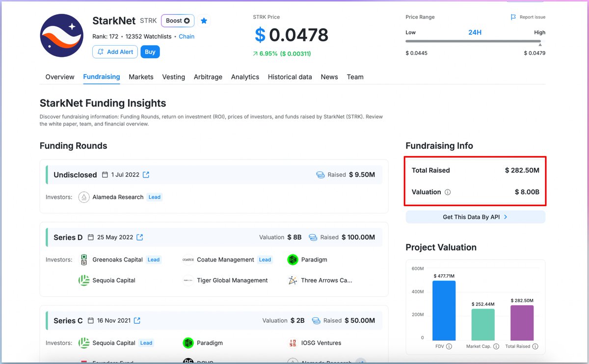The image size is (589, 364).
Task: Open the Coatue Management investor link
Action: [x=225, y=260]
